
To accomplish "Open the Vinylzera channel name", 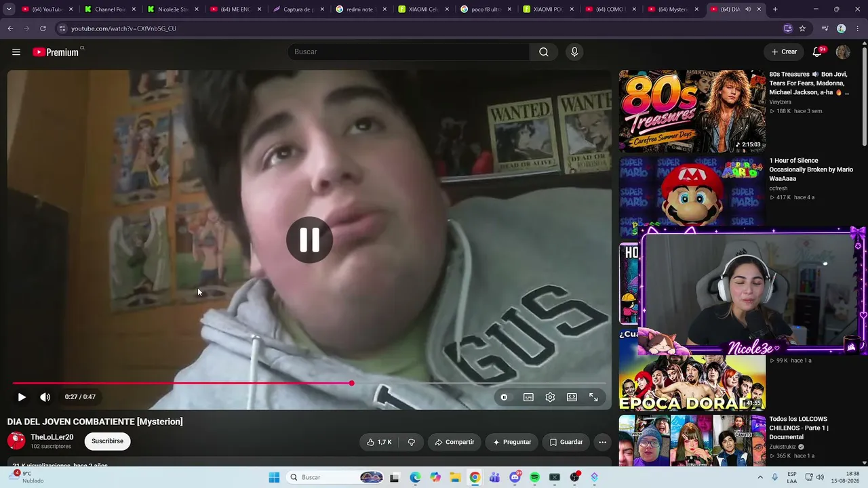I will click(780, 102).
